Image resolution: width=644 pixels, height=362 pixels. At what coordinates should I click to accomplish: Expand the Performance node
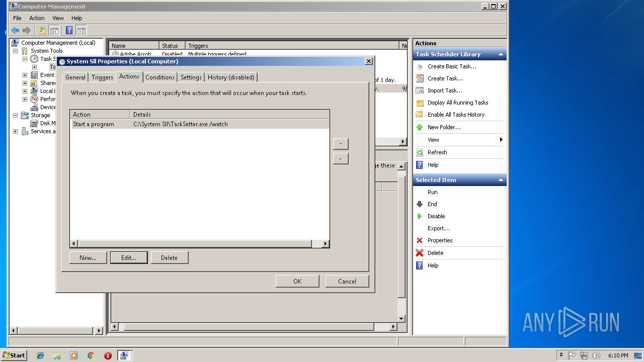pyautogui.click(x=25, y=99)
